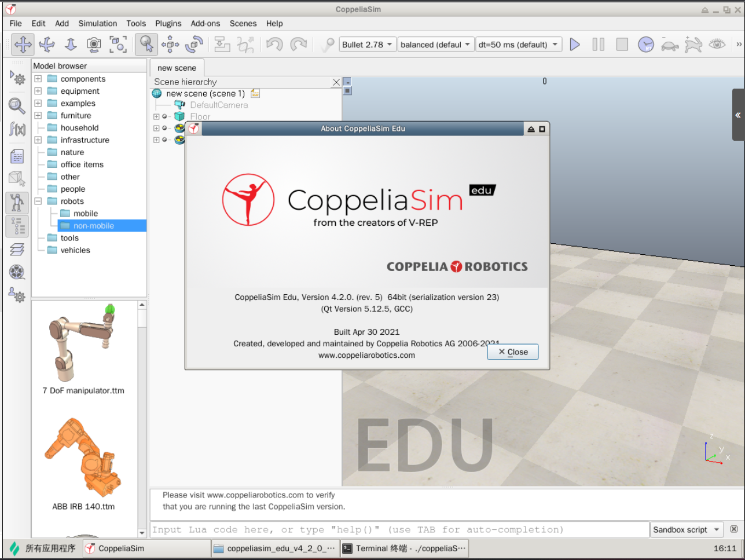Screen dimensions: 745x560
Task: Open the simulation settings icon in sidebar
Action: pos(17,78)
